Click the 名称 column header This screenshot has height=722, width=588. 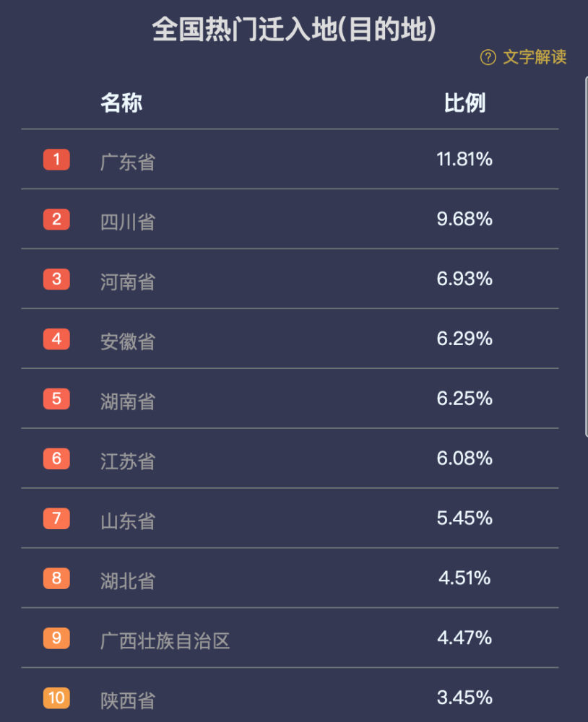121,103
